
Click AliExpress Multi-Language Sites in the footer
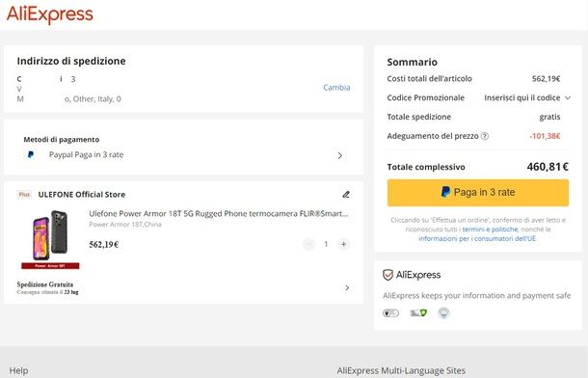(401, 370)
